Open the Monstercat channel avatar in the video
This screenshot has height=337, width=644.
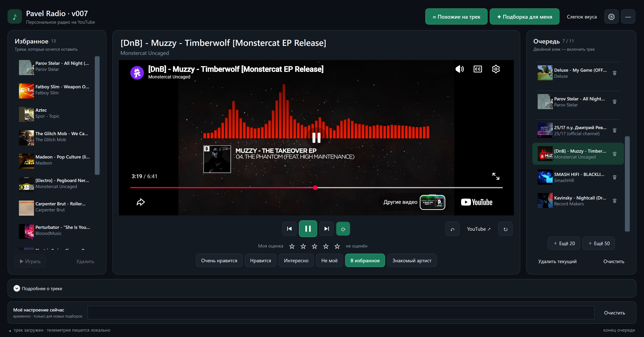pos(137,73)
